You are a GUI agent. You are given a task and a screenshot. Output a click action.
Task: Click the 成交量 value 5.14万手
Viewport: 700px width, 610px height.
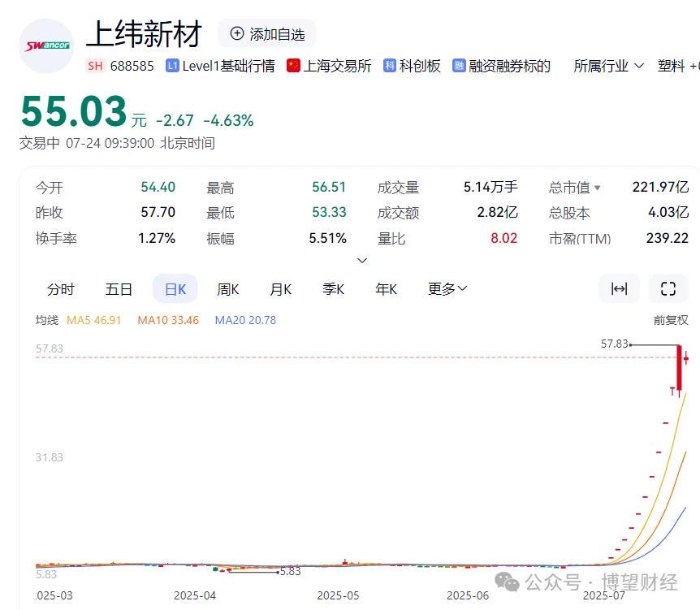click(490, 187)
